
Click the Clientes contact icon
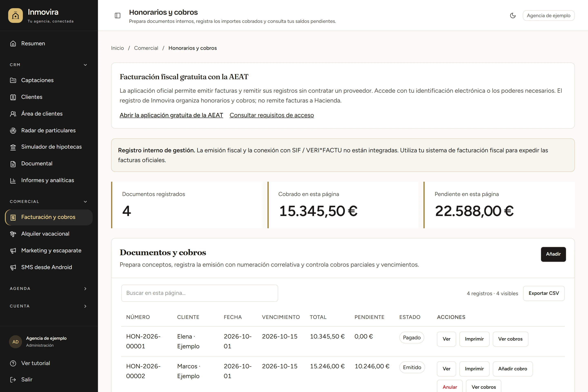click(x=13, y=97)
